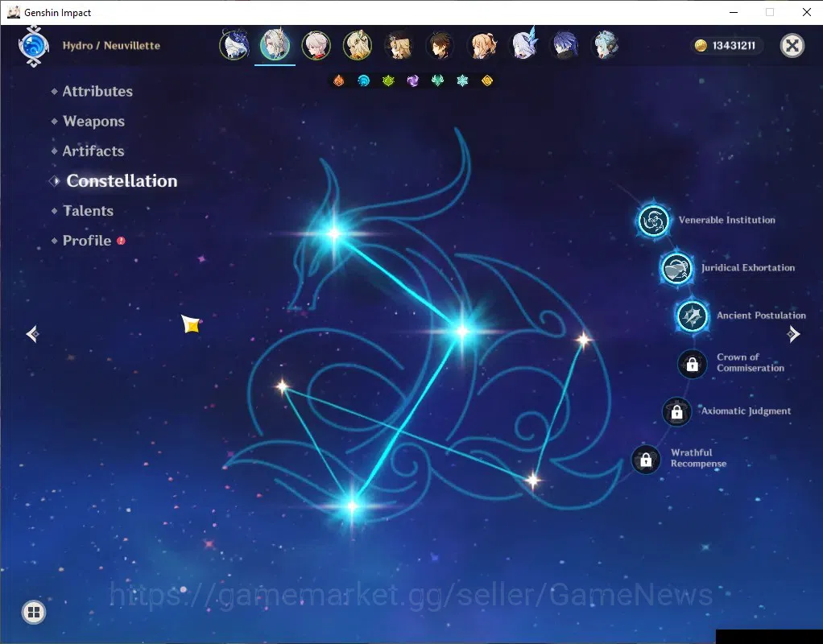Select the highlighted Neuvillette portrait

(x=275, y=45)
